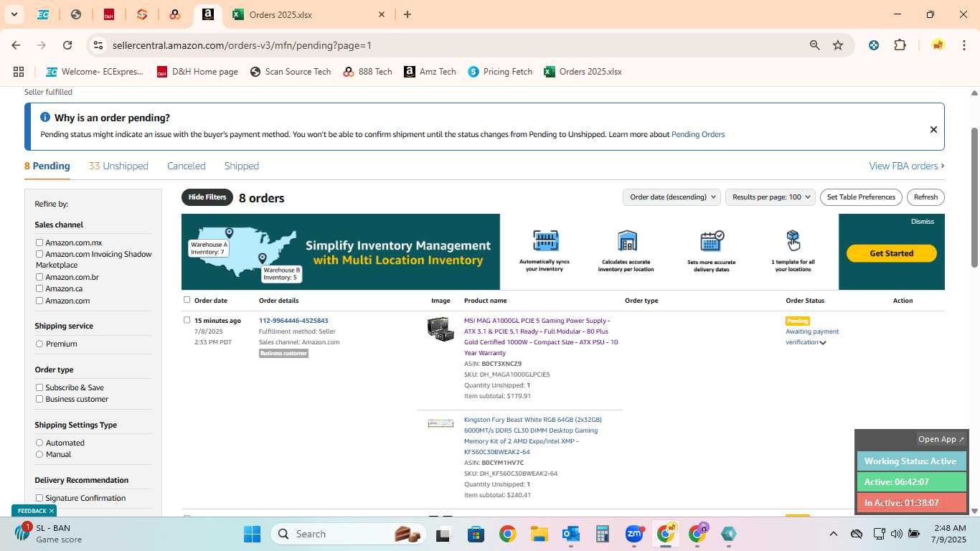Image resolution: width=980 pixels, height=551 pixels.
Task: Click Get Started on the banner
Action: click(892, 253)
